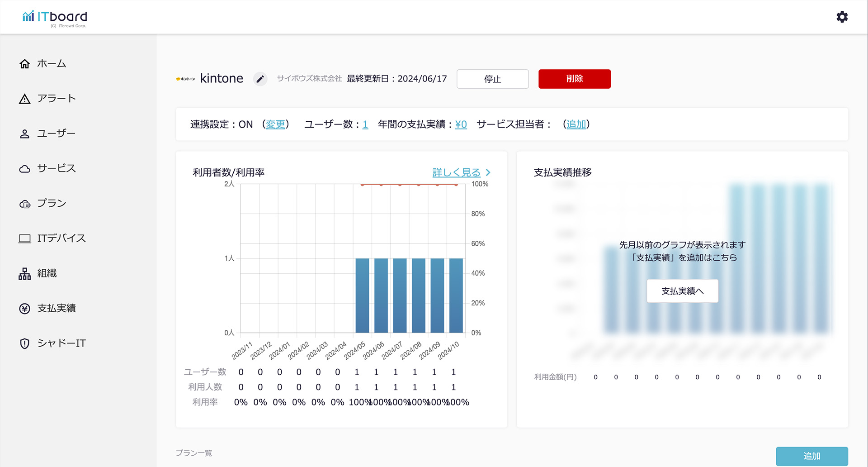
Task: Click the 支払実績へ button
Action: (682, 291)
